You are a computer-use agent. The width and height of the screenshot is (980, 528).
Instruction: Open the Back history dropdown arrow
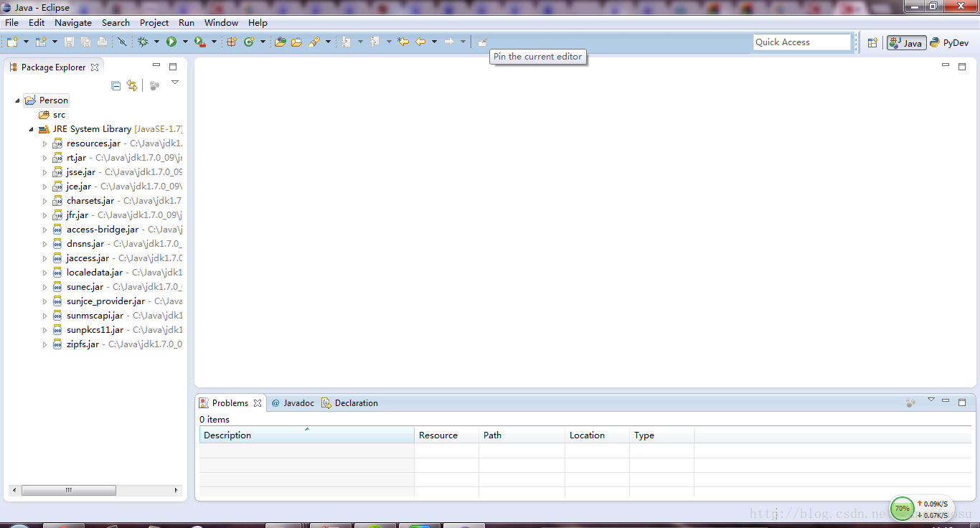coord(434,42)
